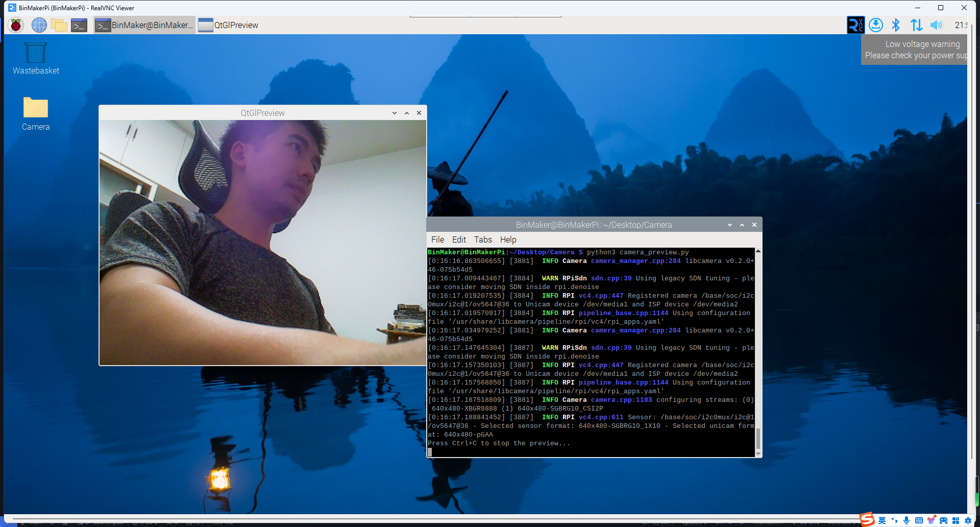980x527 pixels.
Task: Click the terminal scrollbar up arrow
Action: pyautogui.click(x=758, y=251)
